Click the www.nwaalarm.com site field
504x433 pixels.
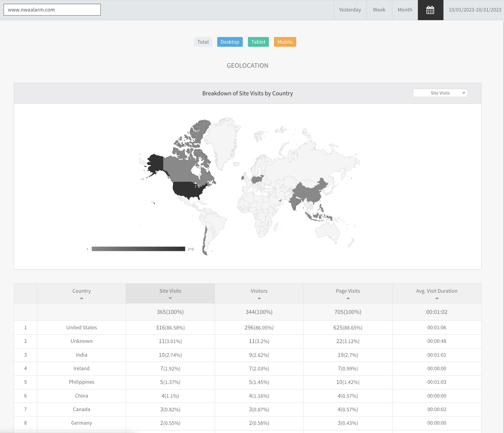52,10
